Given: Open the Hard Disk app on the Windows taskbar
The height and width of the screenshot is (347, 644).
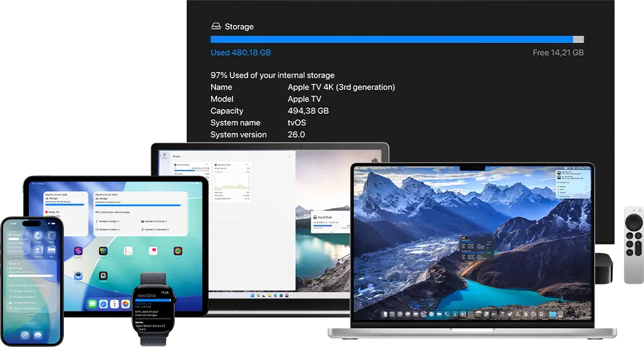Looking at the screenshot, I should click(287, 296).
